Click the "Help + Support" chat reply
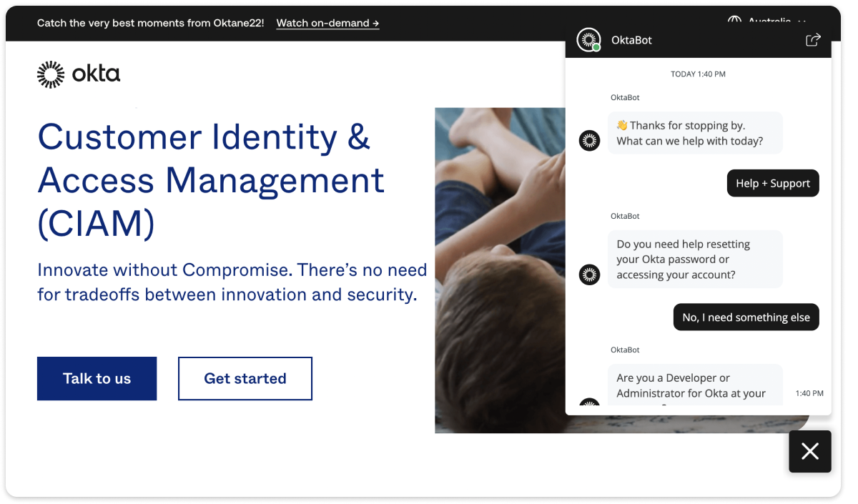Image resolution: width=858 pixels, height=504 pixels. point(773,183)
